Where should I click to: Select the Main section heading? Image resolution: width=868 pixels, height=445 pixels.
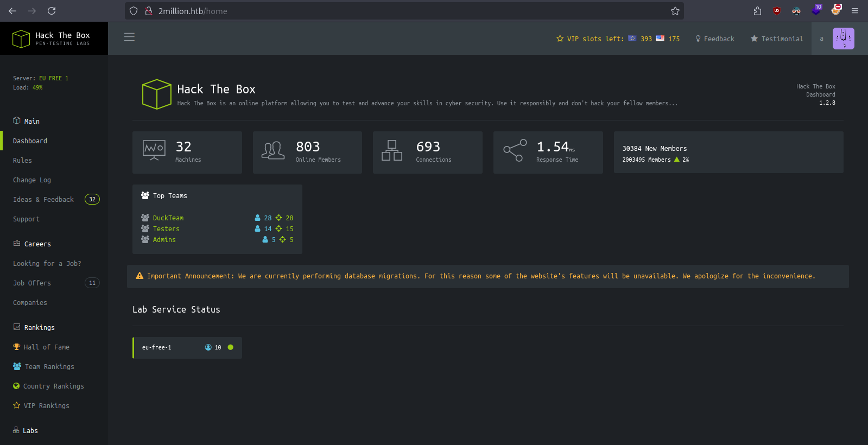click(x=26, y=121)
